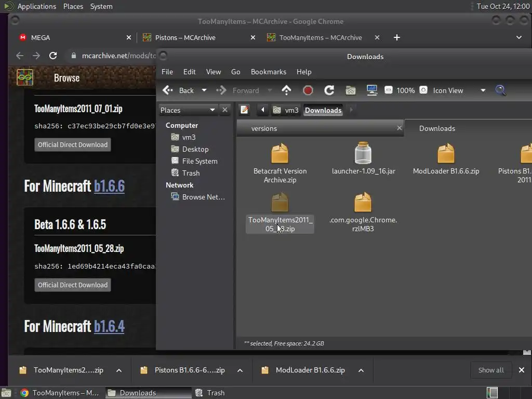Viewport: 532px width, 399px height.
Task: Reload the Downloads folder view
Action: click(x=329, y=90)
